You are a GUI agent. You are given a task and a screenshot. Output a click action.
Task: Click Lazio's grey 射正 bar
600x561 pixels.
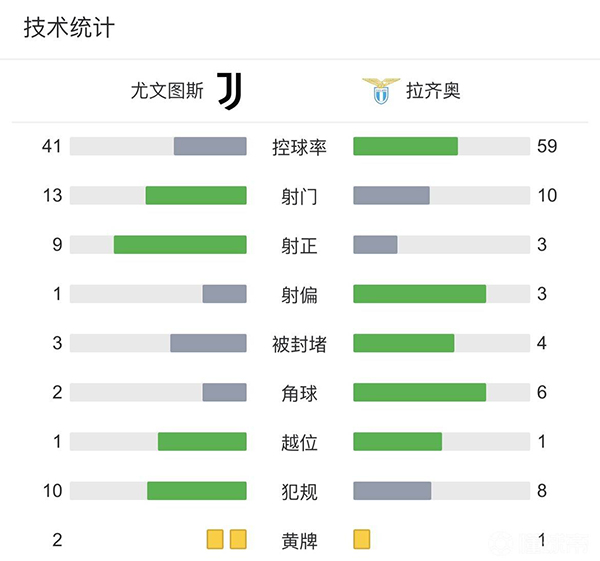[x=375, y=245]
